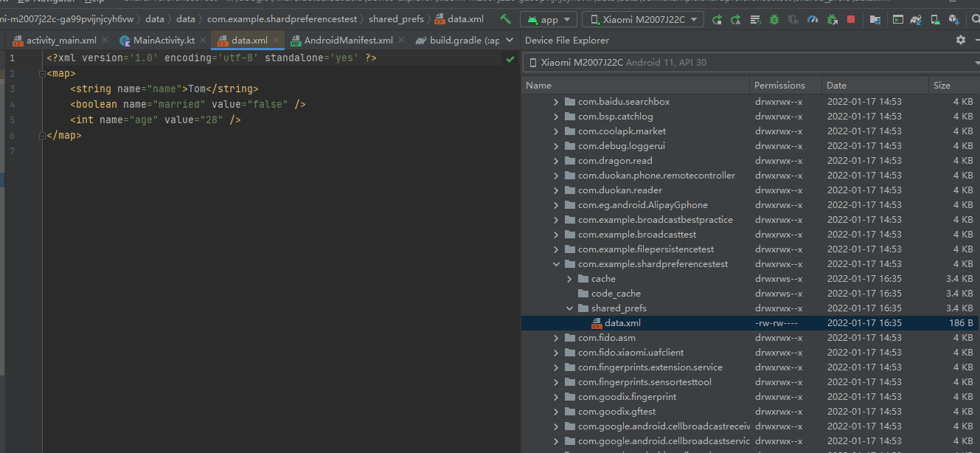Viewport: 980px width, 453px height.
Task: Open the AVD Manager icon
Action: (936, 20)
